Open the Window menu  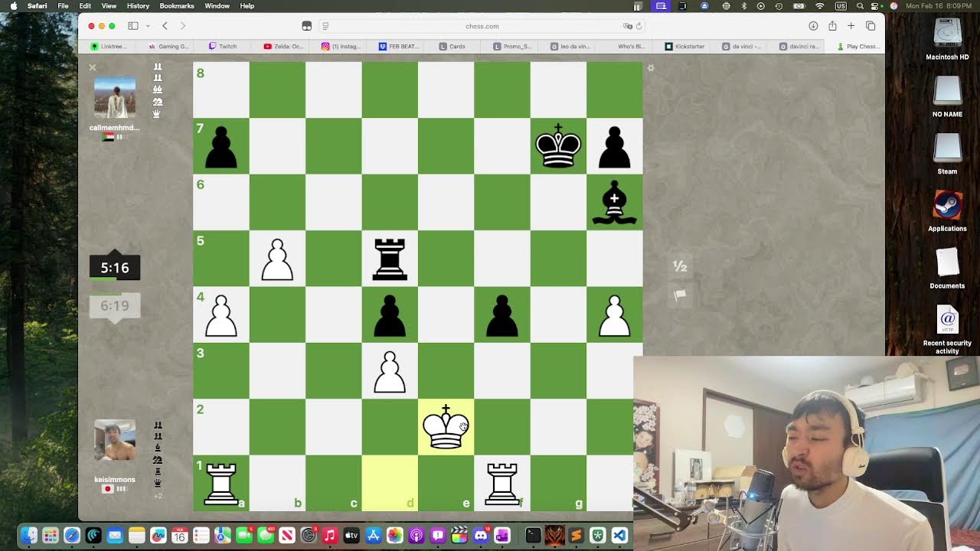tap(217, 6)
